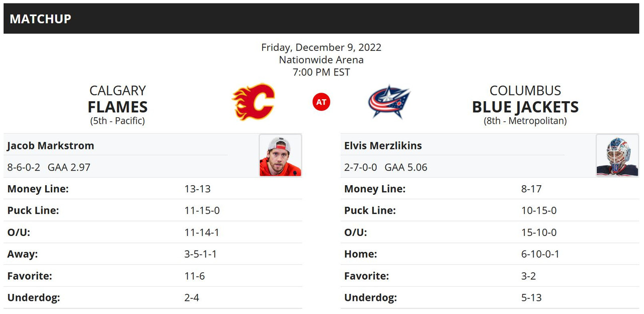Screen dimensions: 644x314
Task: Click Blue Jackets O/U value 15-10-0
Action: tap(539, 232)
